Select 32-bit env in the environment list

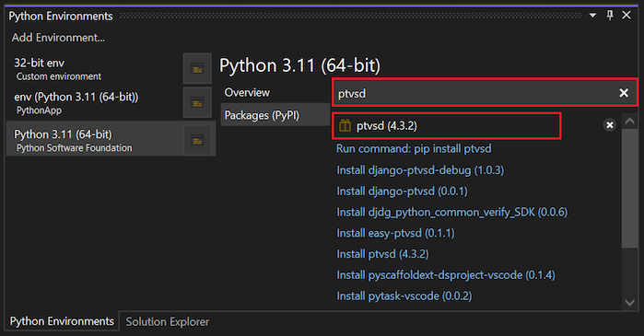pos(95,69)
